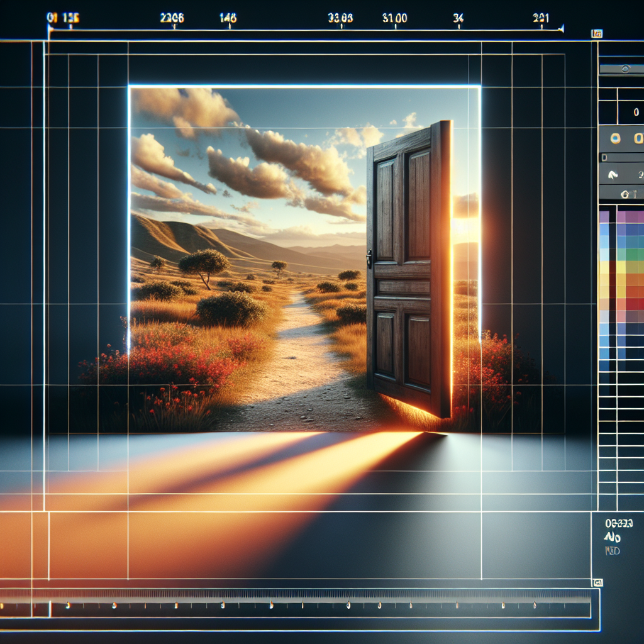644x644 pixels.
Task: Select the white arrow pointer tool
Action: pyautogui.click(x=612, y=174)
